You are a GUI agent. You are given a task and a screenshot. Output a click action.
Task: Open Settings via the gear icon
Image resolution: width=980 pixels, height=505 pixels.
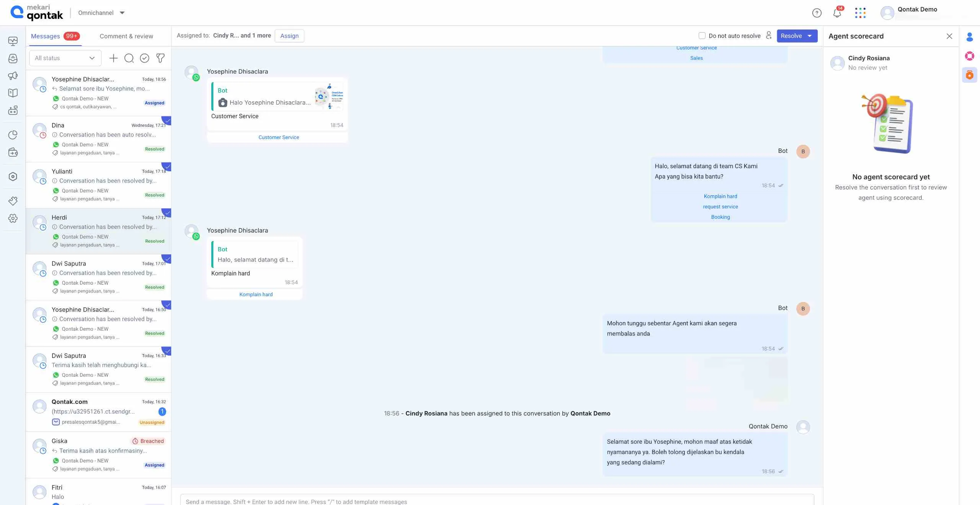click(13, 218)
